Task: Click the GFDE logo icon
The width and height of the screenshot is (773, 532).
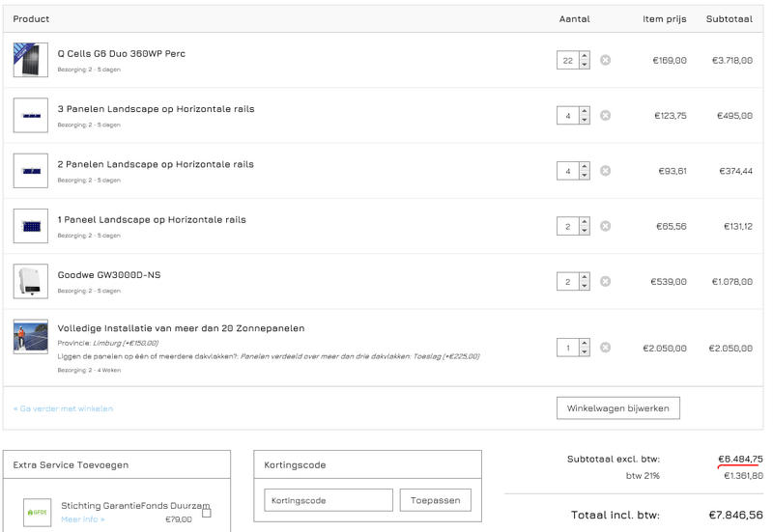Action: tap(38, 513)
